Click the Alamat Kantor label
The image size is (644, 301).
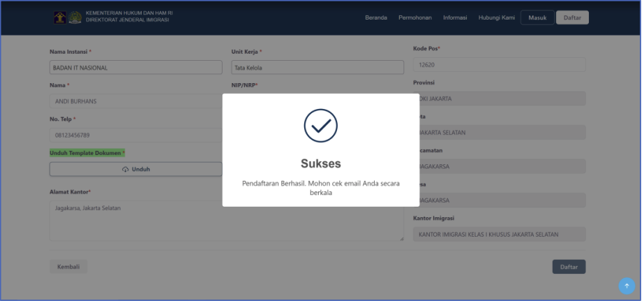70,192
